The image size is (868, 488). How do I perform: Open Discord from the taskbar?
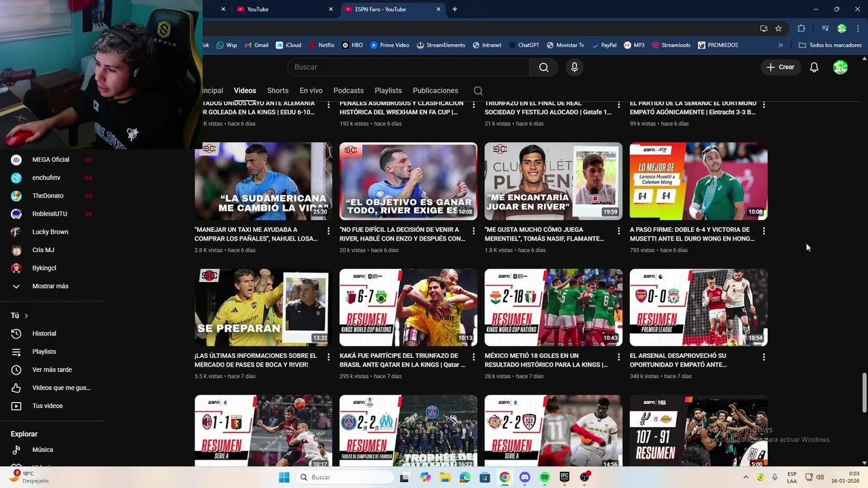coord(524,477)
